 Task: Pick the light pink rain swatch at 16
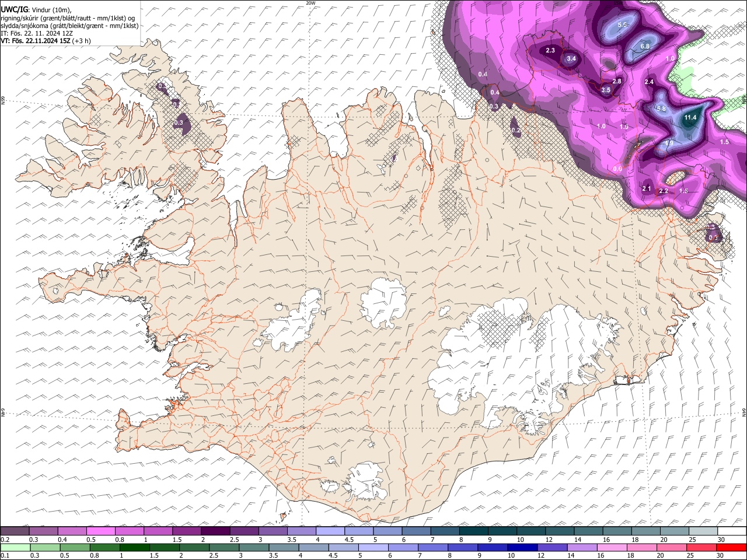pos(612,547)
